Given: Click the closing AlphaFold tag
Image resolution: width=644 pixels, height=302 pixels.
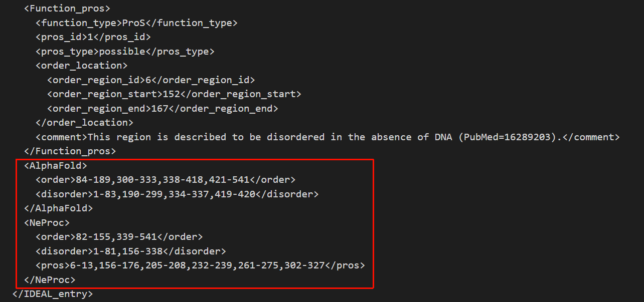Looking at the screenshot, I should click(x=59, y=208).
